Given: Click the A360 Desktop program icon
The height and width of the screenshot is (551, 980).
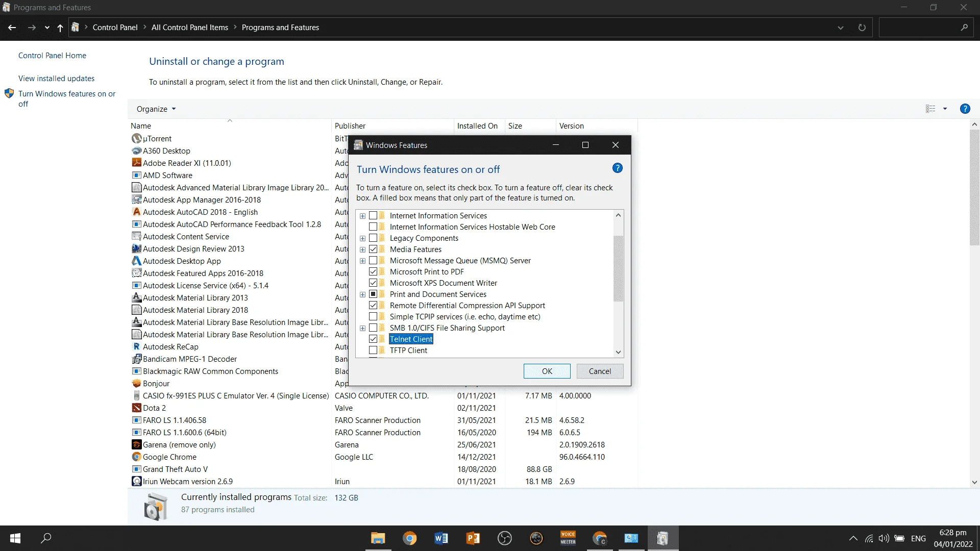Looking at the screenshot, I should pos(136,151).
